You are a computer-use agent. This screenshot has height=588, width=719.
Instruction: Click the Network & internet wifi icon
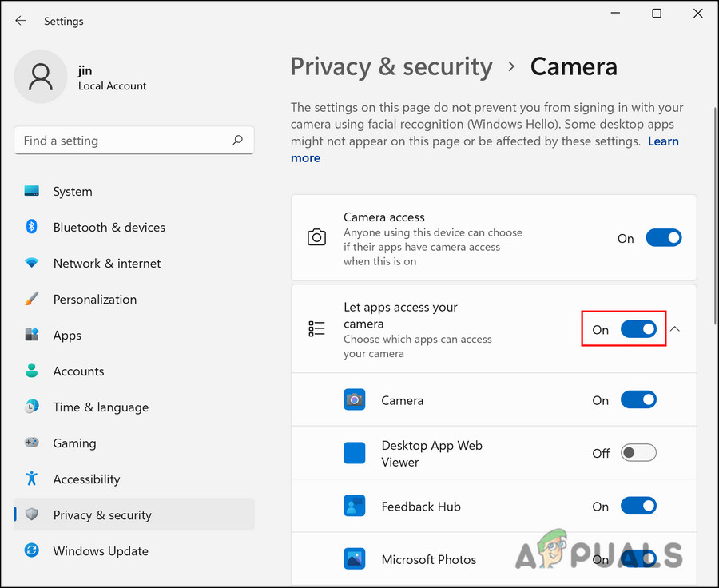pos(32,263)
